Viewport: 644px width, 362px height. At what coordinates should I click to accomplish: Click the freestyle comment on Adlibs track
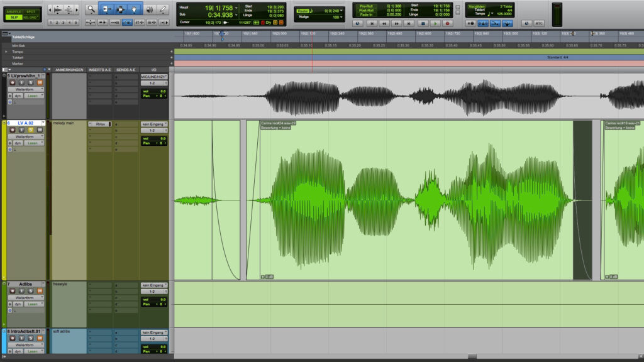click(60, 284)
